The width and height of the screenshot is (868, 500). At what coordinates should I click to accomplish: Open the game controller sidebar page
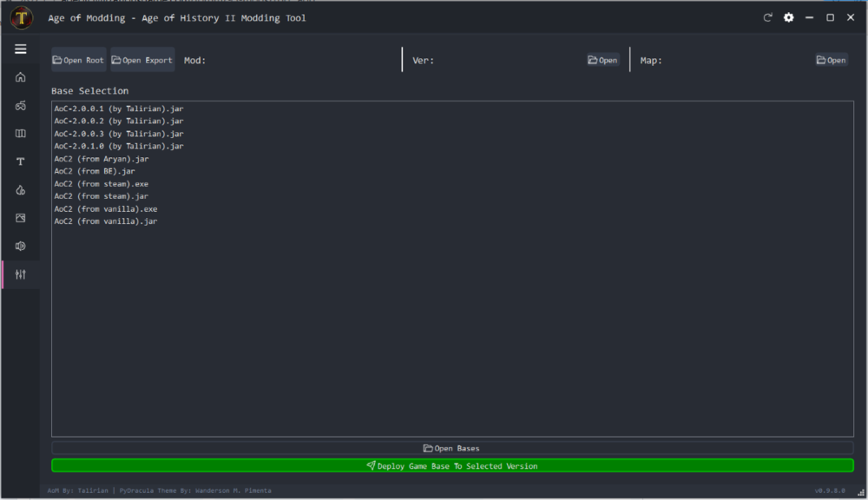pyautogui.click(x=21, y=105)
